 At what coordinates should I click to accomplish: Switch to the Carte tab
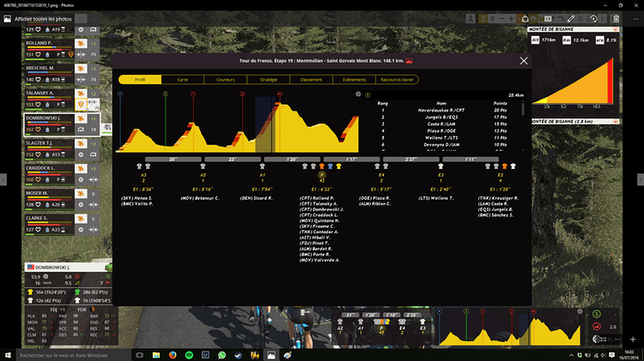pyautogui.click(x=182, y=79)
